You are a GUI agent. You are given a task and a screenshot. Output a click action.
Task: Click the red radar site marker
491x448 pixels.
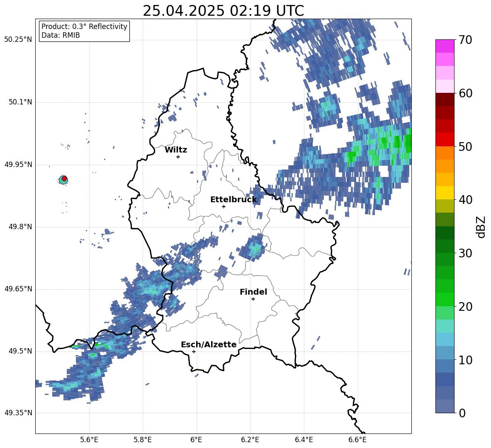(x=64, y=179)
